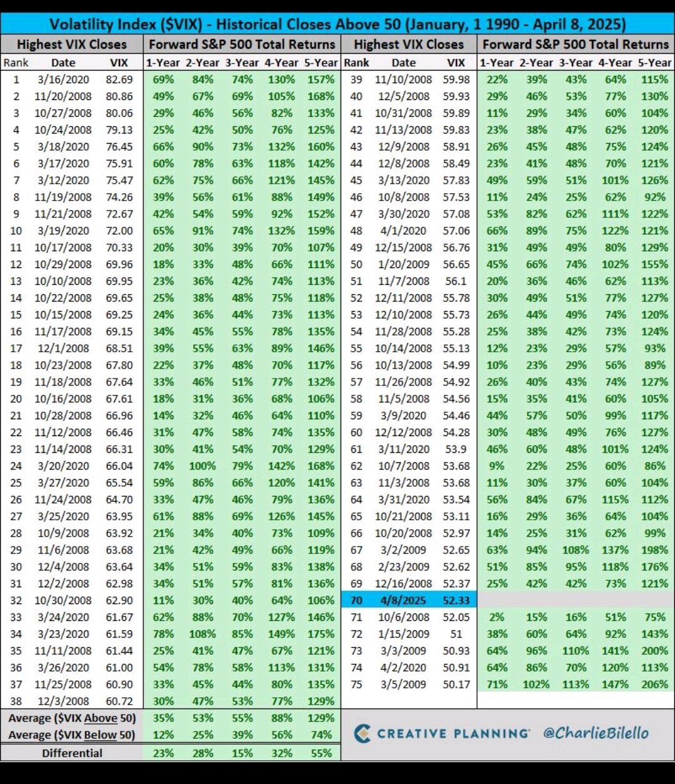Select the Volatility Index chart title bar
Image resolution: width=675 pixels, height=784 pixels.
(337, 24)
